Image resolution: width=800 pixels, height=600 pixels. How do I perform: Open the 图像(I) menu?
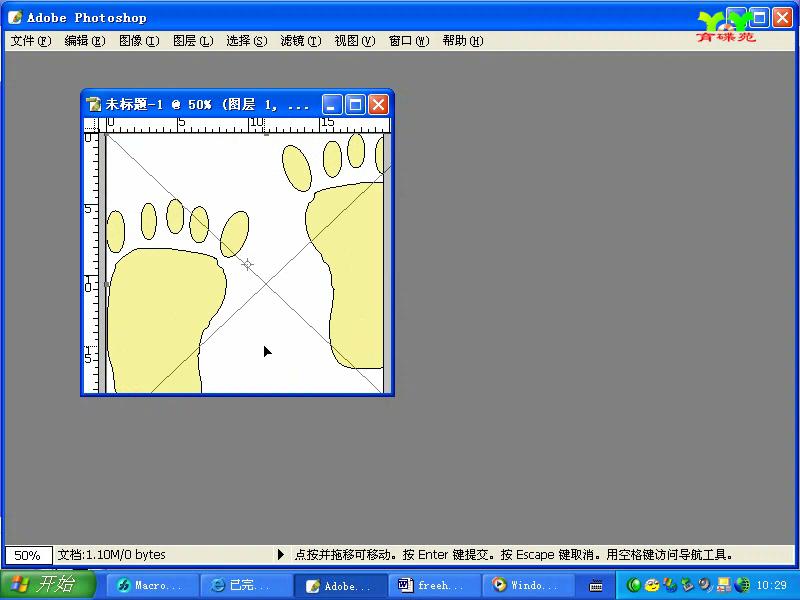point(139,41)
